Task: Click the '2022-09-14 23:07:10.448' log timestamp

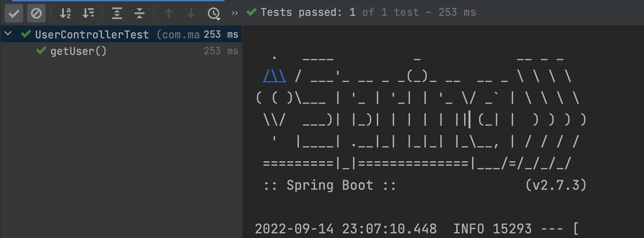Action: pos(346,229)
